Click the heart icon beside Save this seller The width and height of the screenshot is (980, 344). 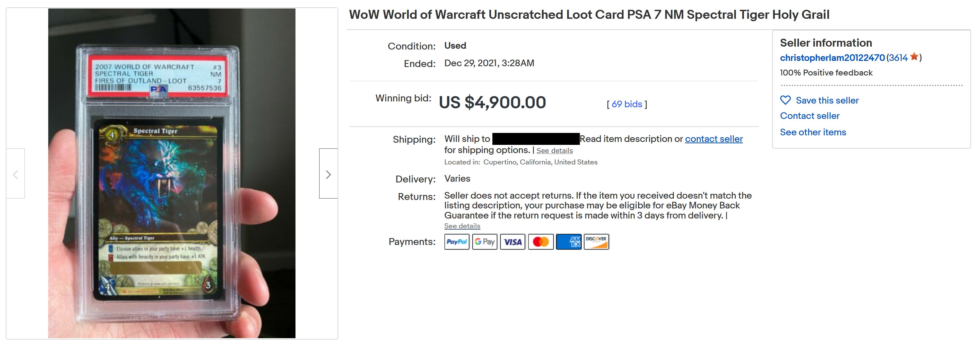point(785,100)
